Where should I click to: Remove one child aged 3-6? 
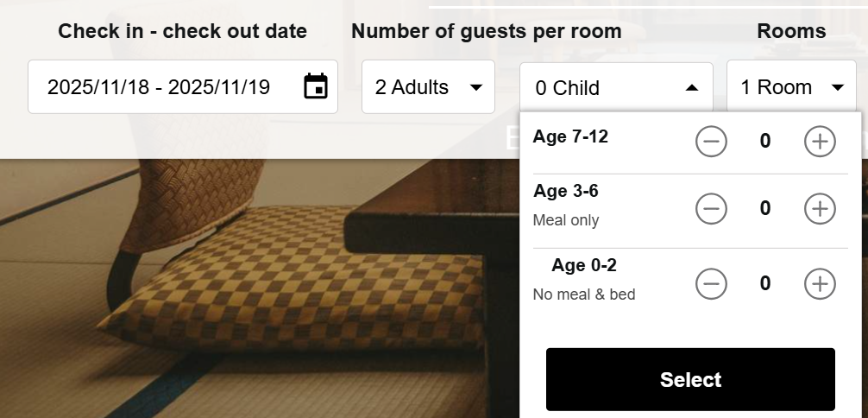[712, 208]
